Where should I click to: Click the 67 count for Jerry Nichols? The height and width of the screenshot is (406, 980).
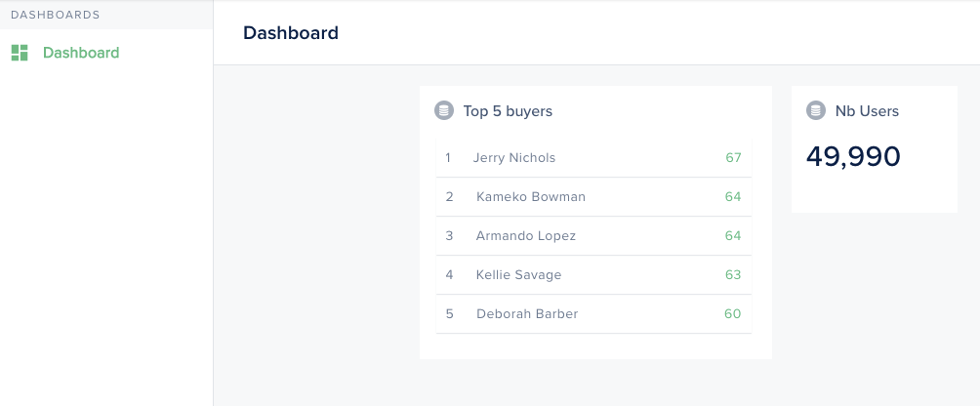733,157
